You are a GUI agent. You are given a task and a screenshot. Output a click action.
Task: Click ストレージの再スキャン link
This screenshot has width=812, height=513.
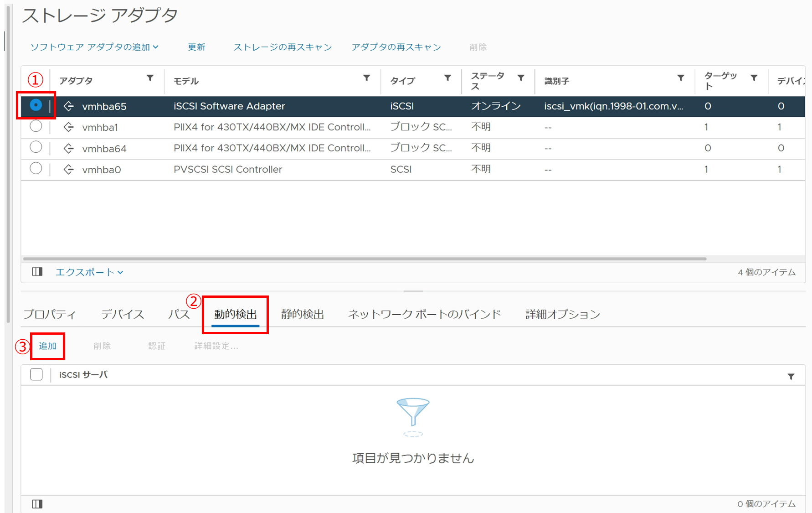283,47
